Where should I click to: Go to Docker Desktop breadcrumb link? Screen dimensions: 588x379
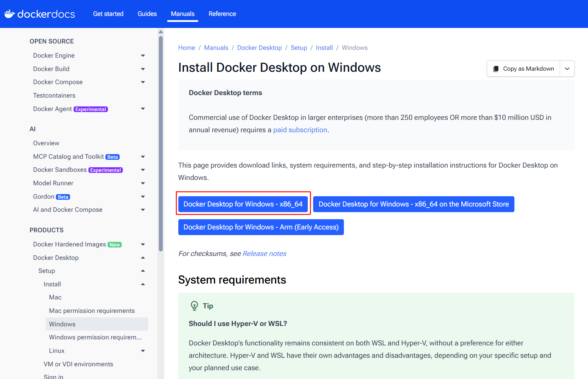pos(259,48)
